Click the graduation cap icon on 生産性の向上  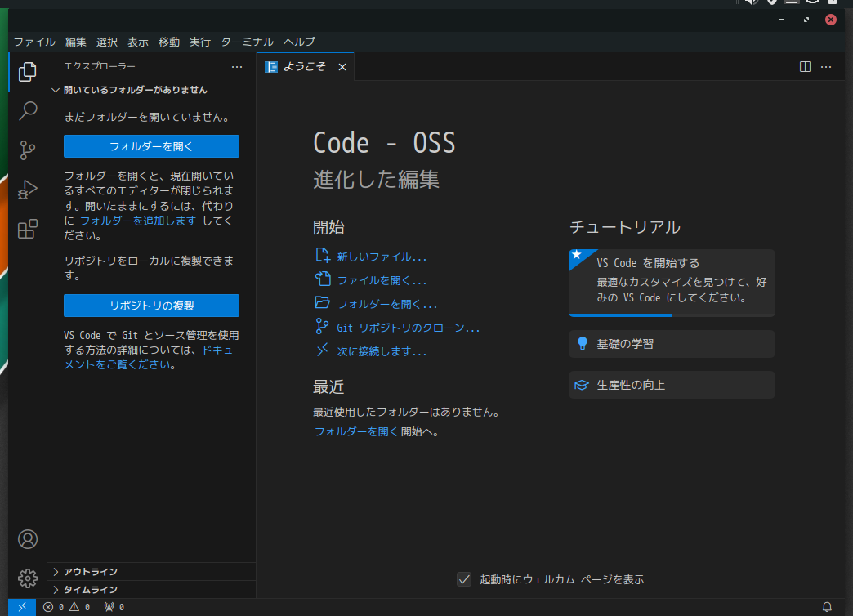click(582, 386)
